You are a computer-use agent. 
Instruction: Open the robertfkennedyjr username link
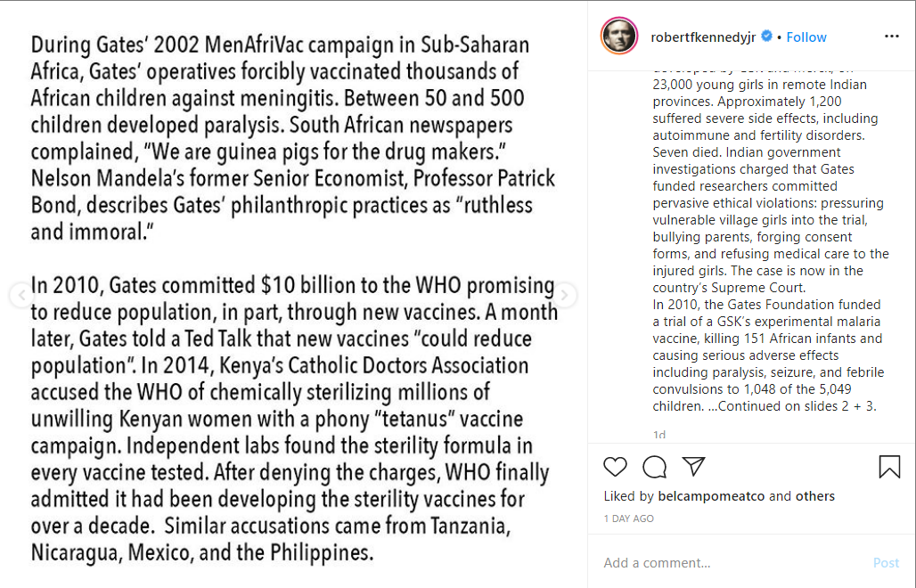click(703, 37)
